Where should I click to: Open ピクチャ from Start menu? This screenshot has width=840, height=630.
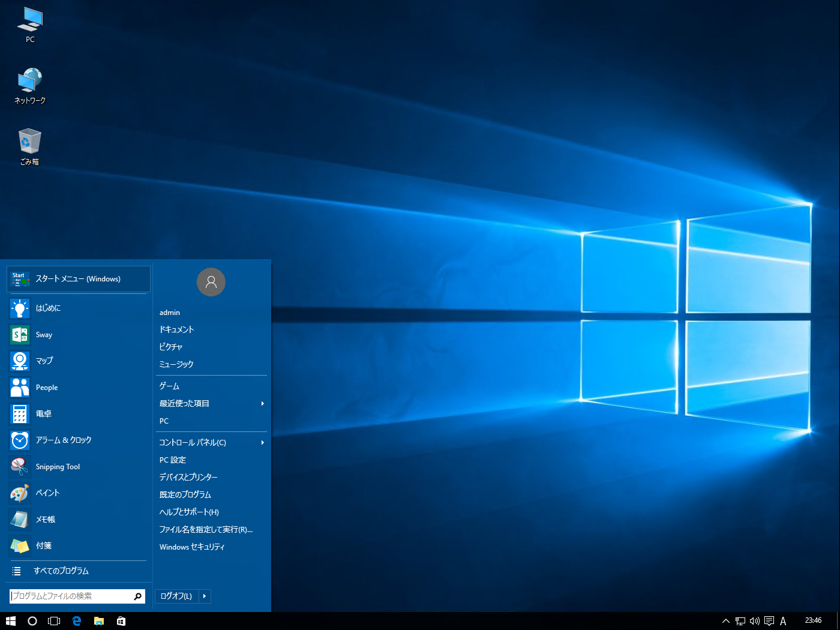[x=171, y=347]
